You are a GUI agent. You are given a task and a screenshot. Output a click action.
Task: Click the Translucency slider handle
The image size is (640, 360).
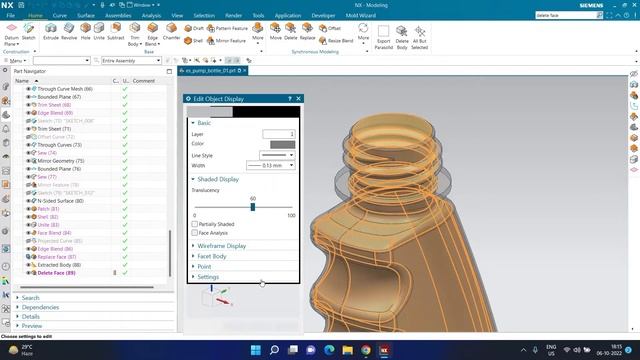253,207
